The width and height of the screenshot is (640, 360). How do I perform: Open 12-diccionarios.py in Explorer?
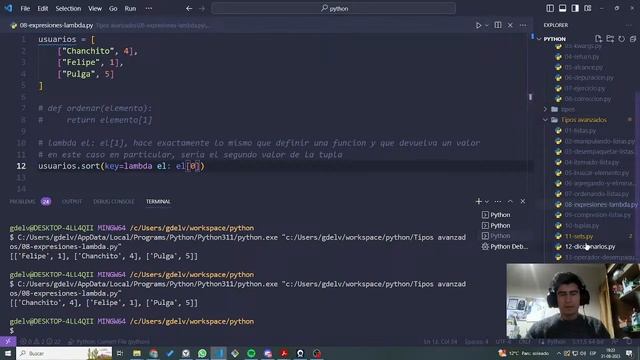590,247
